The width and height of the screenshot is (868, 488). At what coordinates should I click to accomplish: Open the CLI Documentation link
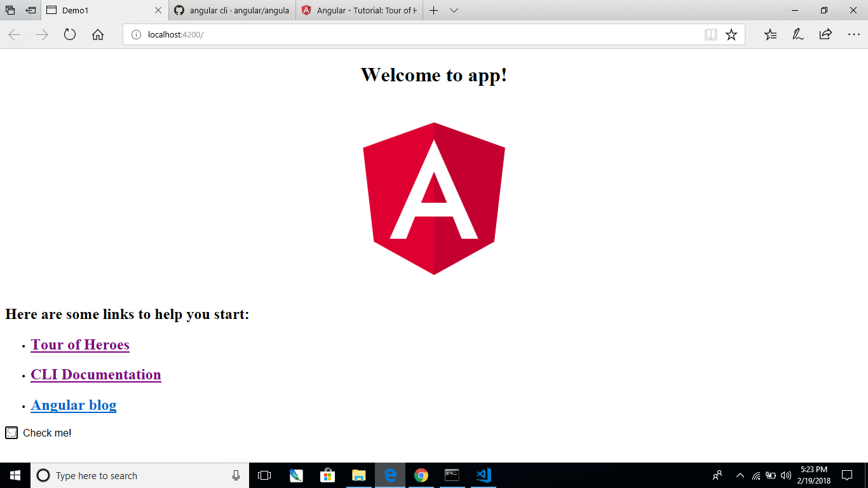96,375
